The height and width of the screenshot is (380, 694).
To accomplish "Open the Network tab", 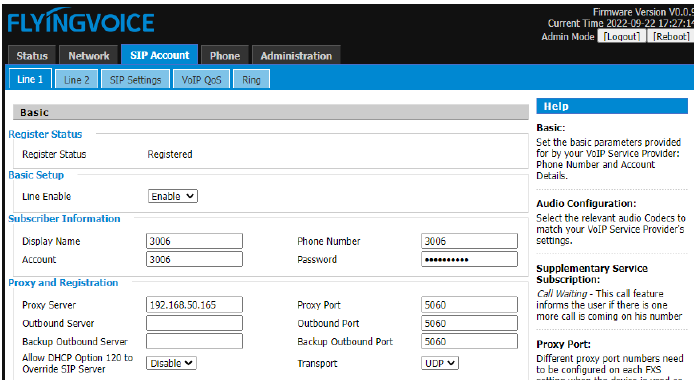I will 89,56.
